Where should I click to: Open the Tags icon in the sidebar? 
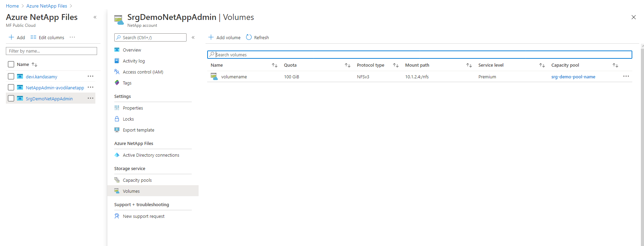coord(117,83)
